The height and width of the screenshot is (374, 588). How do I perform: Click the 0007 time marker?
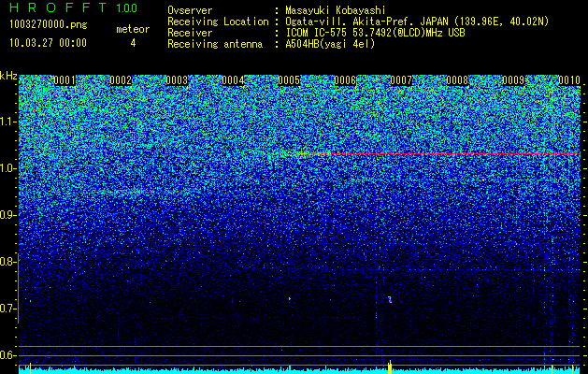(401, 80)
